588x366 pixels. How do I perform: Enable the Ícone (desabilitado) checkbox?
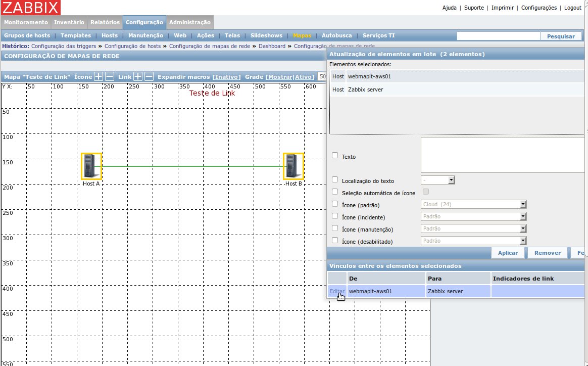(x=335, y=240)
